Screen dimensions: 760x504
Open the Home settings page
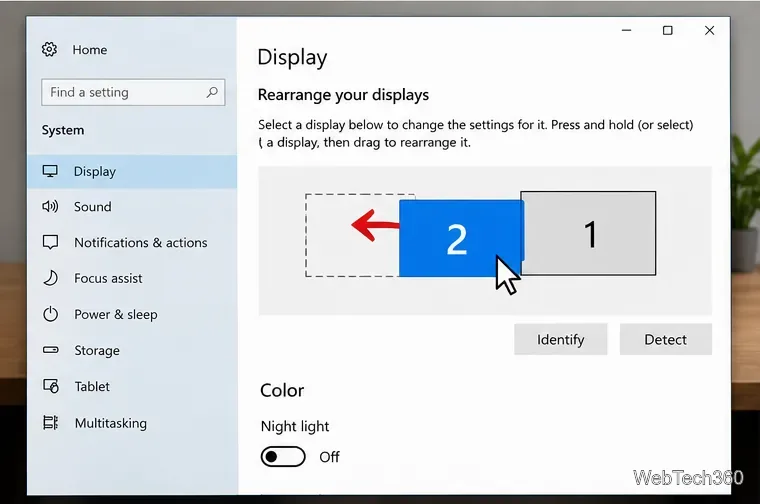coord(90,49)
